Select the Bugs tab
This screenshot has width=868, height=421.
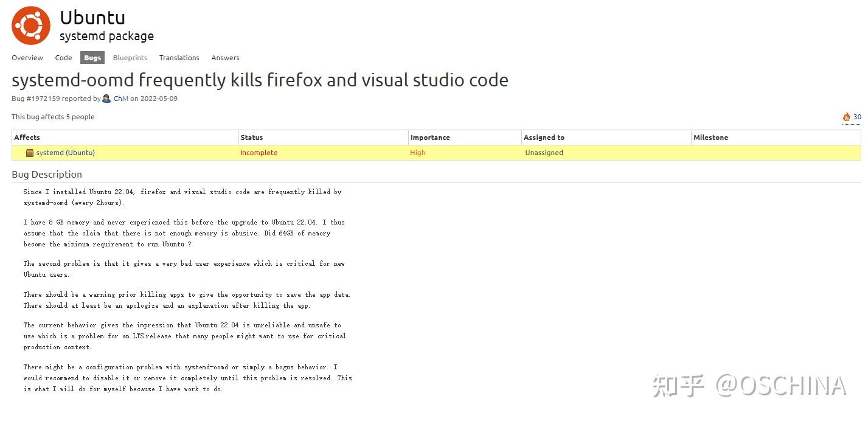click(92, 58)
